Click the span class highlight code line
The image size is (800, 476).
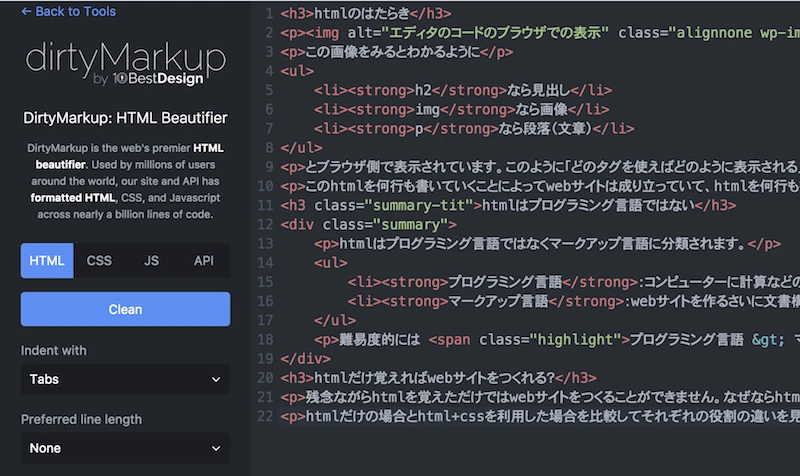tap(557, 339)
